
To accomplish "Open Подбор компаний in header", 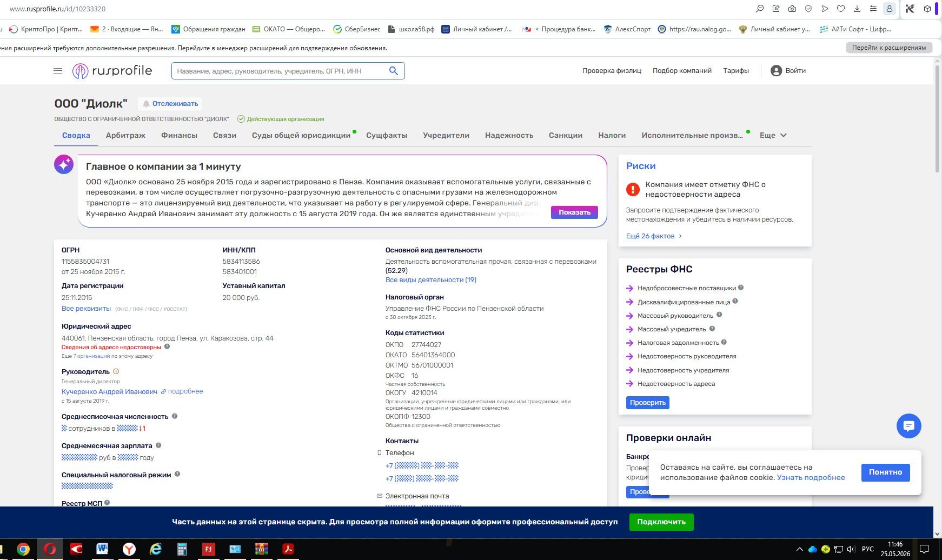I will tap(682, 71).
